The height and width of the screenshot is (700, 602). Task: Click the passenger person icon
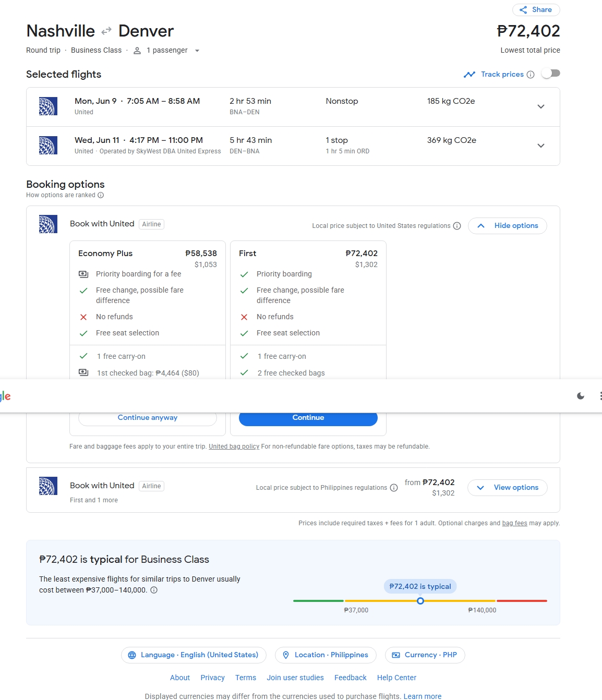tap(137, 51)
